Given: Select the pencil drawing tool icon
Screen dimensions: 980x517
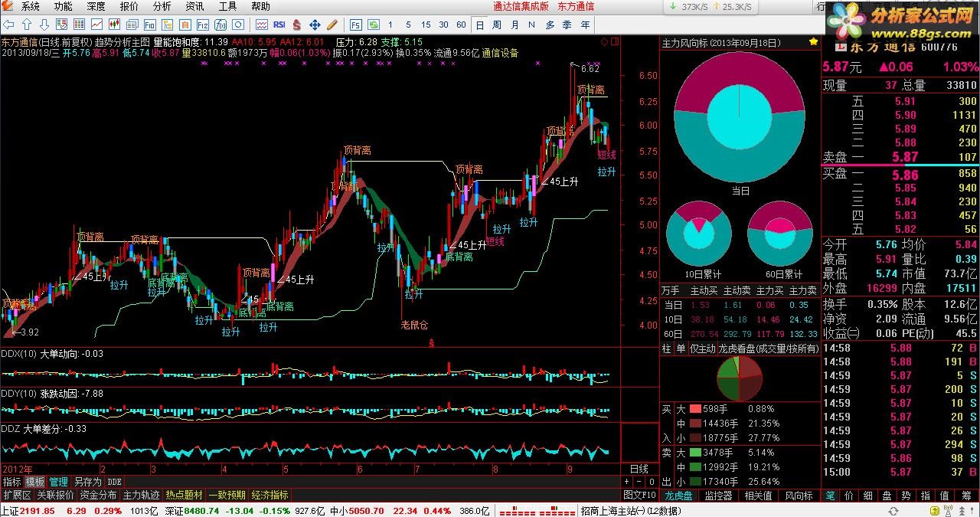Looking at the screenshot, I should point(332,25).
